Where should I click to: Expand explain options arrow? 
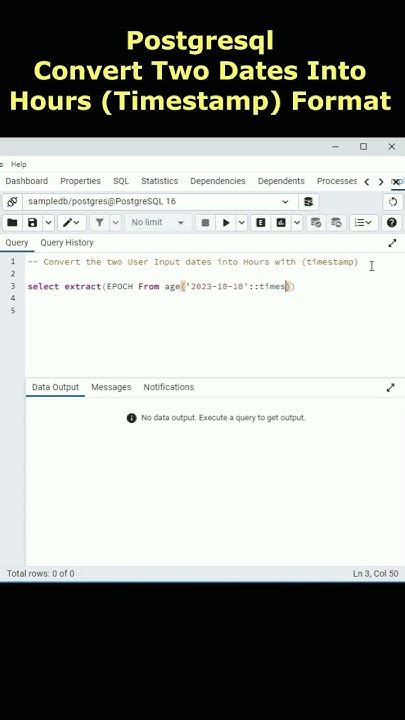(297, 223)
